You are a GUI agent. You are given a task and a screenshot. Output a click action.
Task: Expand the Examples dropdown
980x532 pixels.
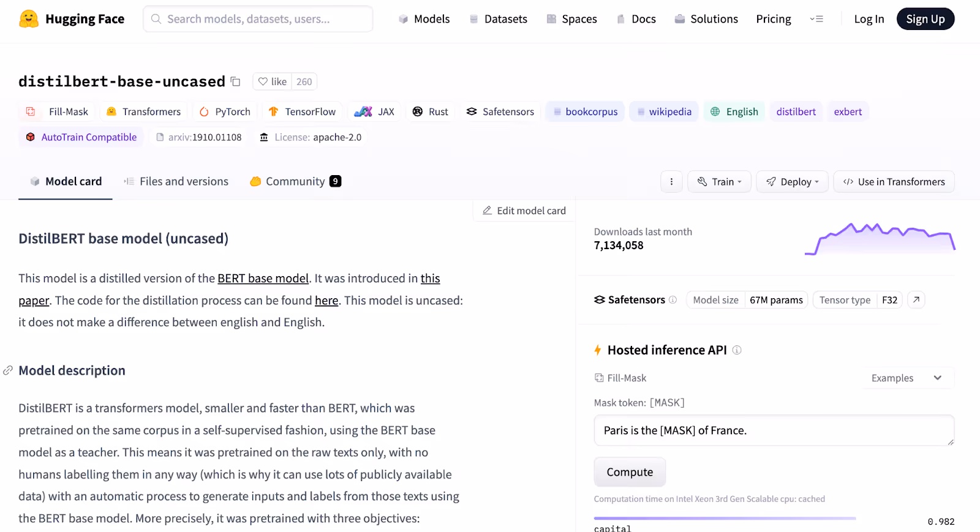pyautogui.click(x=907, y=378)
